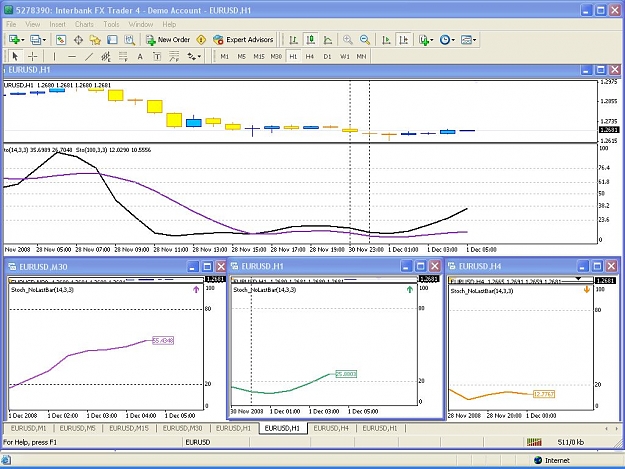Click the purple up arrow in M30 window

point(196,290)
